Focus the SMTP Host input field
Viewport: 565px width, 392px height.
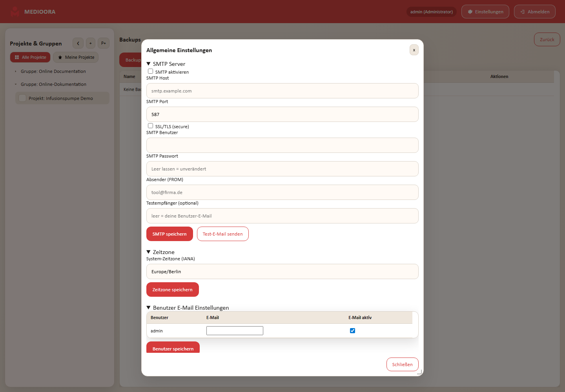point(282,91)
